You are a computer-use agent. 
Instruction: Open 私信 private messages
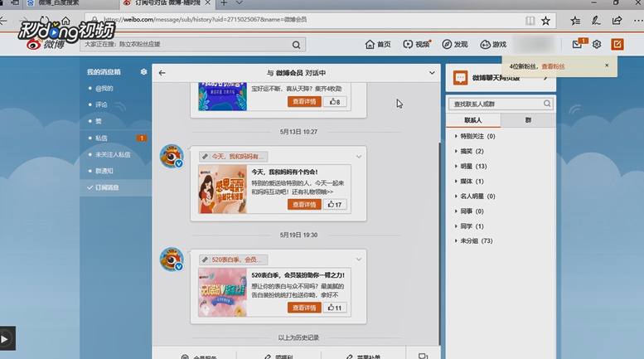coord(101,138)
